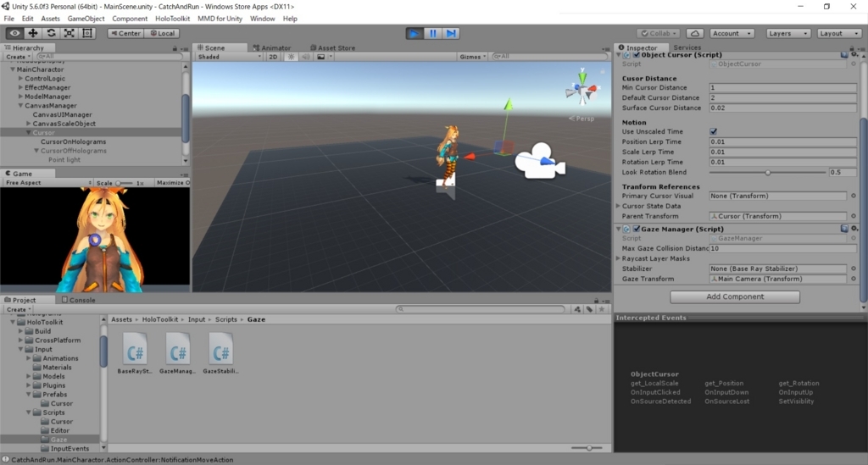Screen dimensions: 868x465
Task: Select the Rotate tool
Action: point(51,33)
